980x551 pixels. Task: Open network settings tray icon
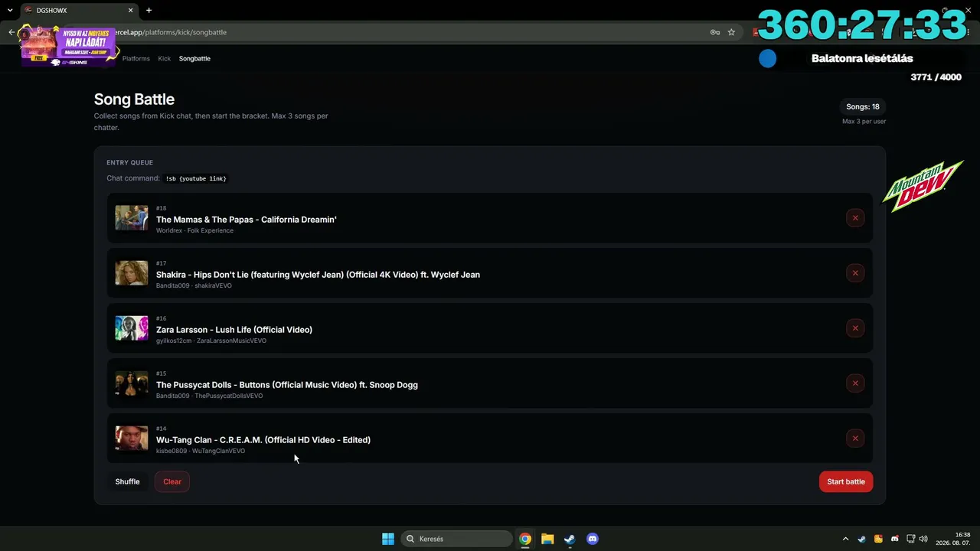[x=911, y=539]
